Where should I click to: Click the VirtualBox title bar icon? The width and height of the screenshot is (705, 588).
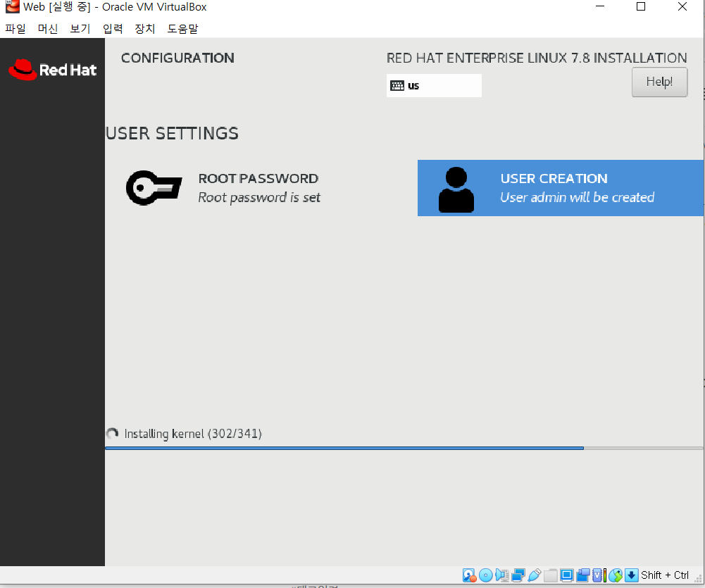[x=12, y=7]
